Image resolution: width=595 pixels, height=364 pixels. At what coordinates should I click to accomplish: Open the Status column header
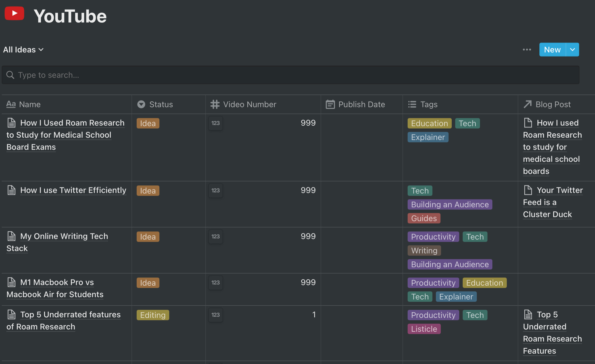[x=169, y=104]
